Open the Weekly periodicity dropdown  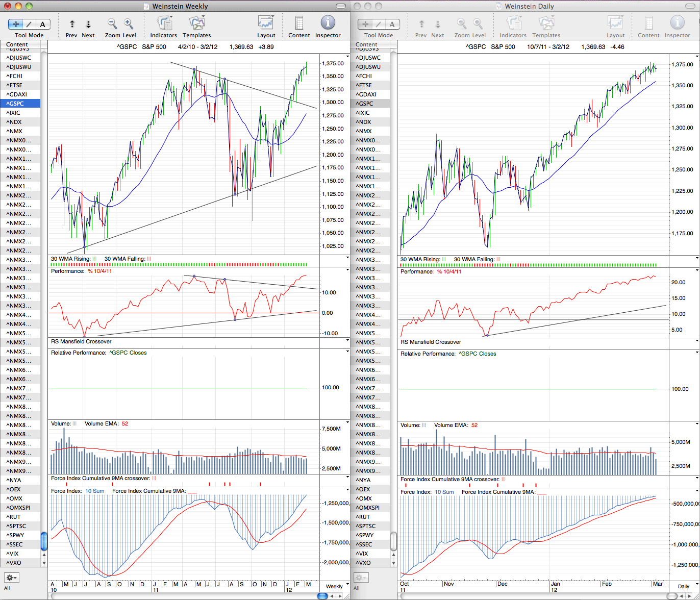point(335,586)
